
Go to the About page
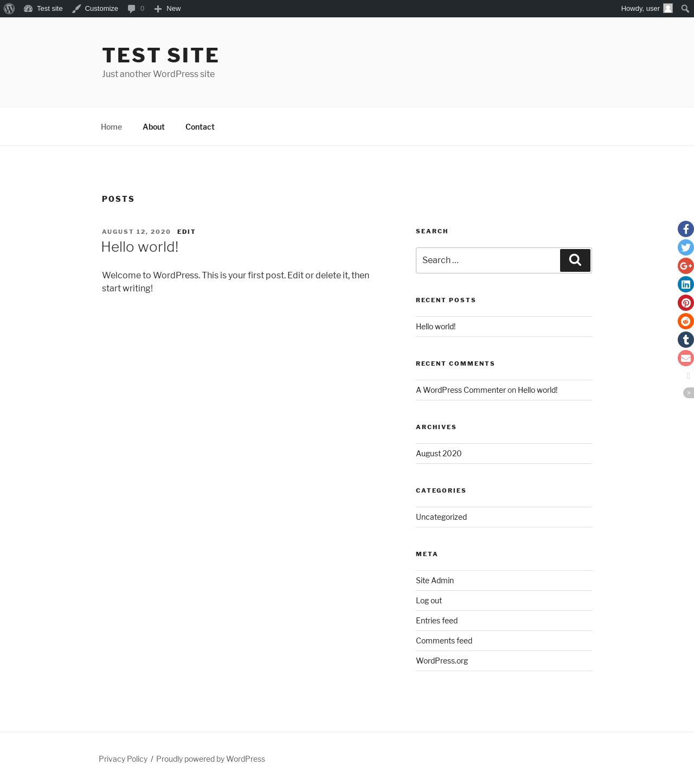coord(153,127)
